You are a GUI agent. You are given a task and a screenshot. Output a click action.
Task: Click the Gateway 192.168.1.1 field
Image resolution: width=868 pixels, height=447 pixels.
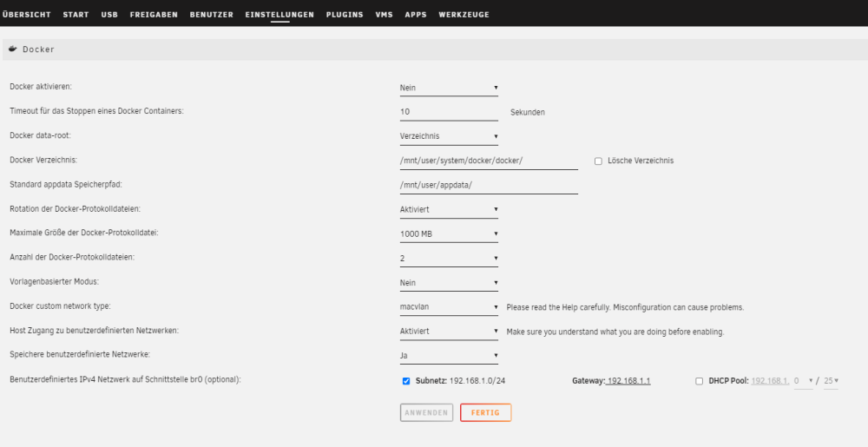click(628, 381)
